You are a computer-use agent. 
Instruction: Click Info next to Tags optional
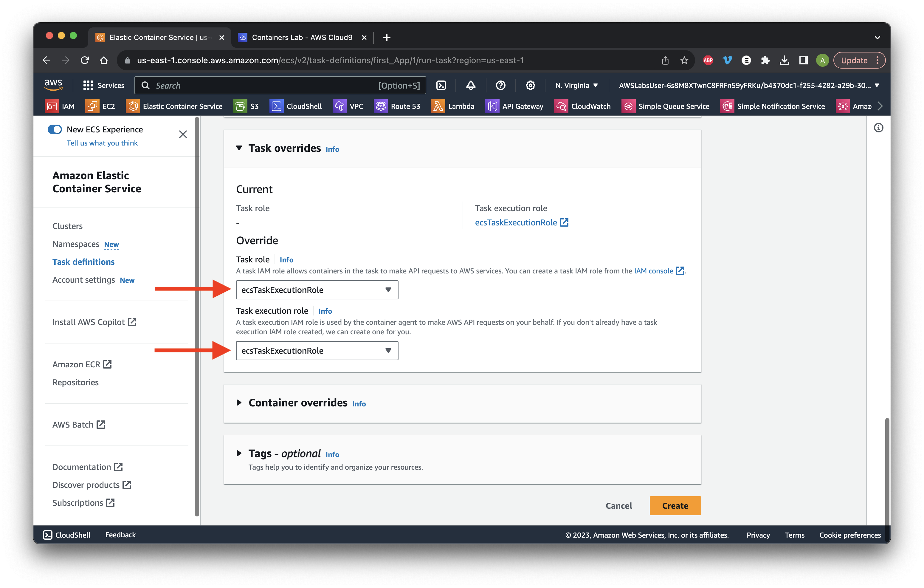(x=332, y=454)
